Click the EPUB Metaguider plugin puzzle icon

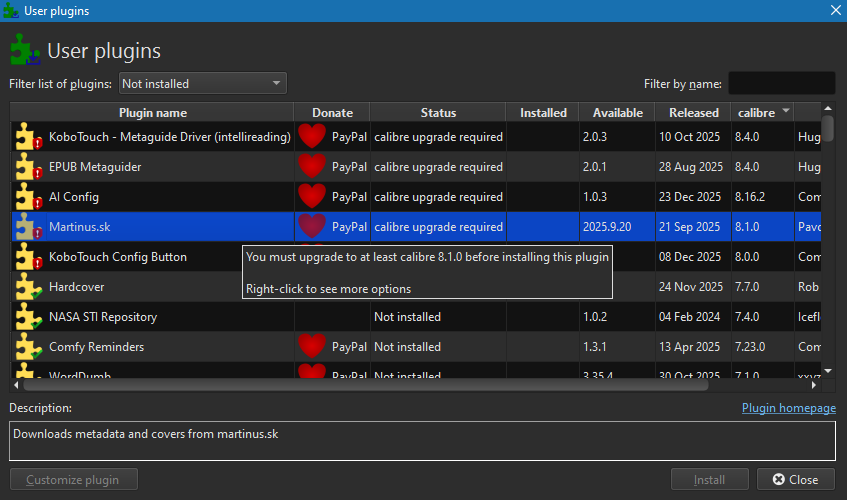pos(28,167)
